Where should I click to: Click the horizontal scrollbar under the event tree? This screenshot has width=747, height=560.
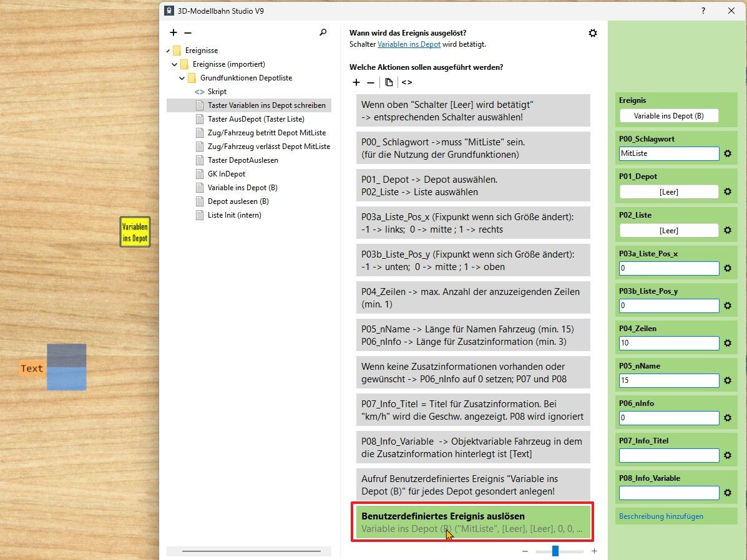click(251, 551)
